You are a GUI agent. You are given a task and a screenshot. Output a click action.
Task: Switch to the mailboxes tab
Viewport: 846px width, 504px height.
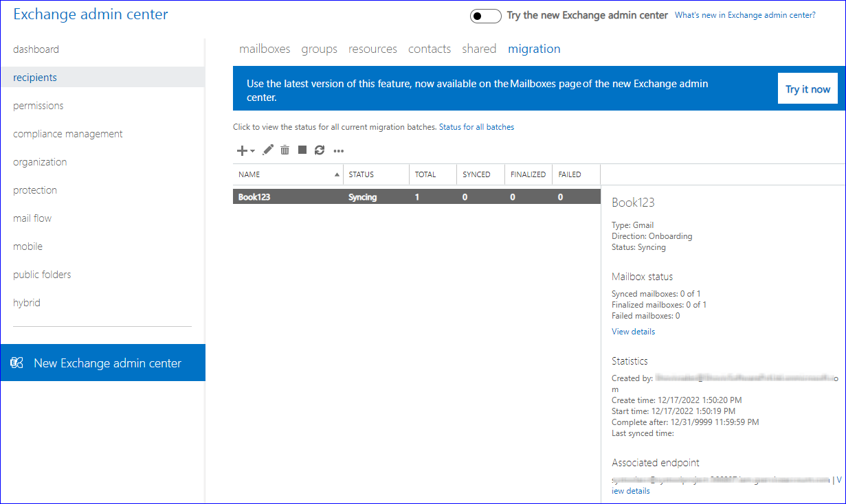tap(265, 49)
